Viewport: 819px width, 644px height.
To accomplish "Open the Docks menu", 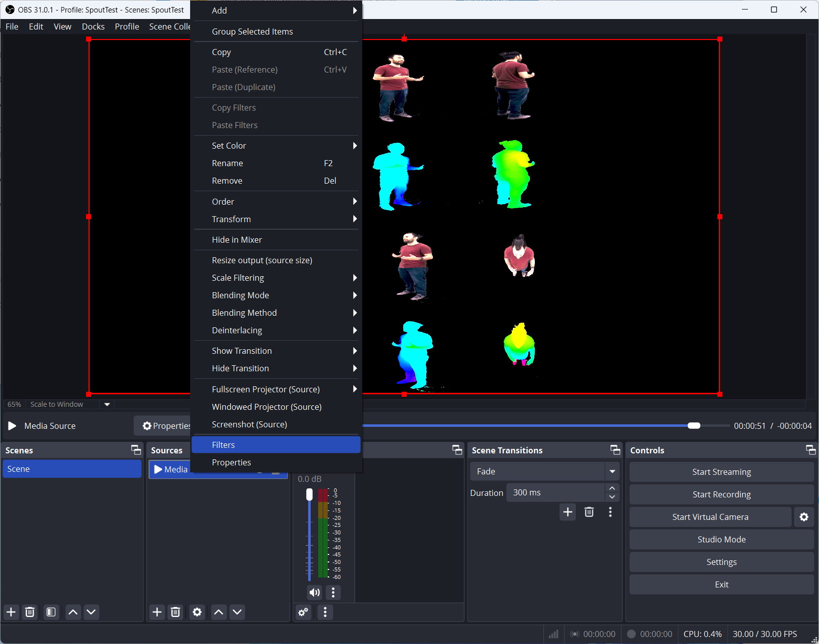I will (93, 27).
